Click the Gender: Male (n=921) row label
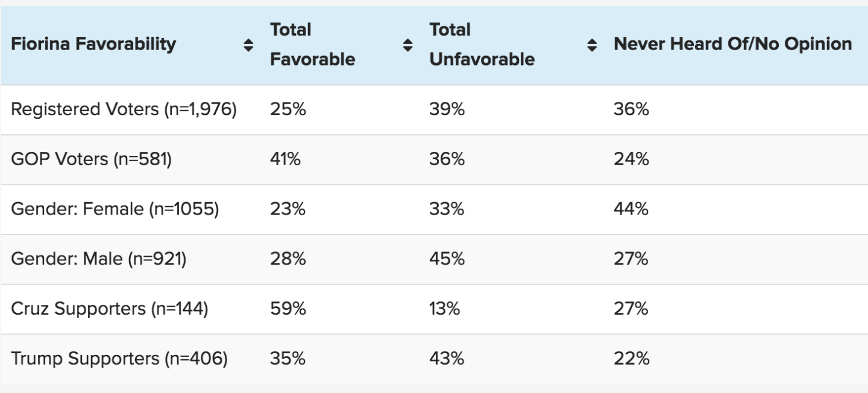 (x=99, y=259)
